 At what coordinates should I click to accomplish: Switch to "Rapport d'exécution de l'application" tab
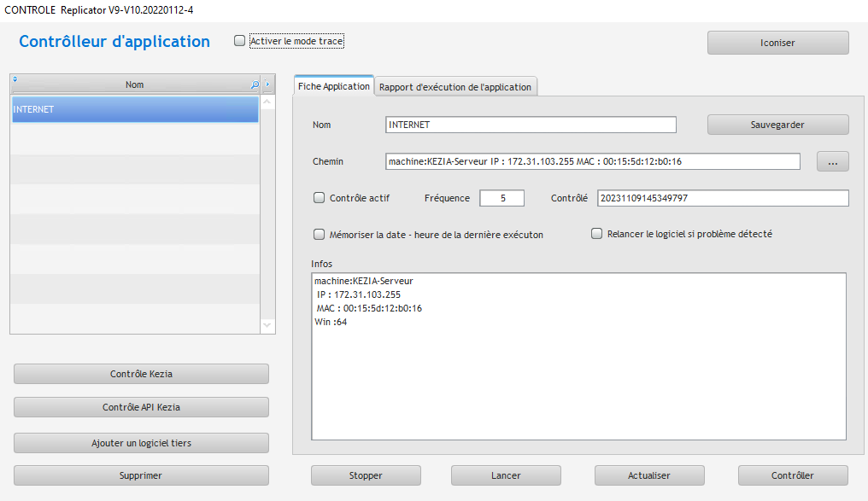click(x=455, y=87)
